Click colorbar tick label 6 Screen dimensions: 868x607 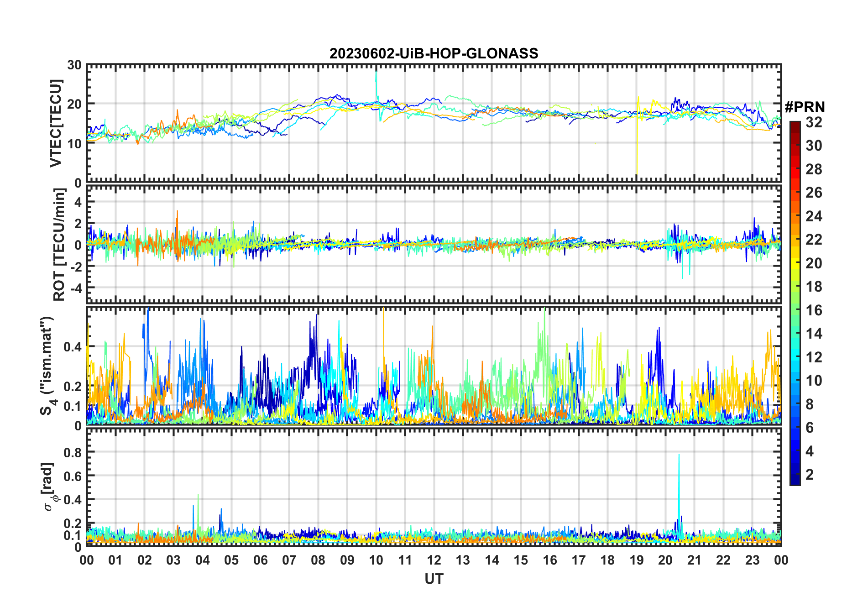click(810, 428)
